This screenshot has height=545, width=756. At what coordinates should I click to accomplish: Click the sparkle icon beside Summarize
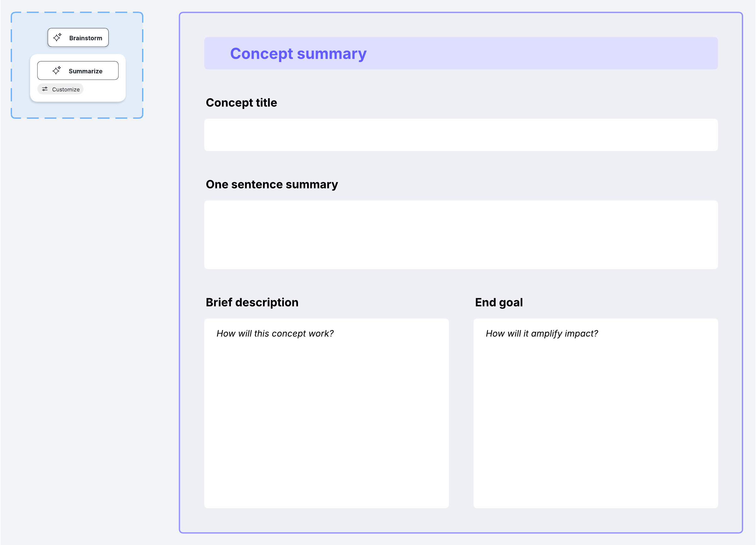[x=57, y=70]
